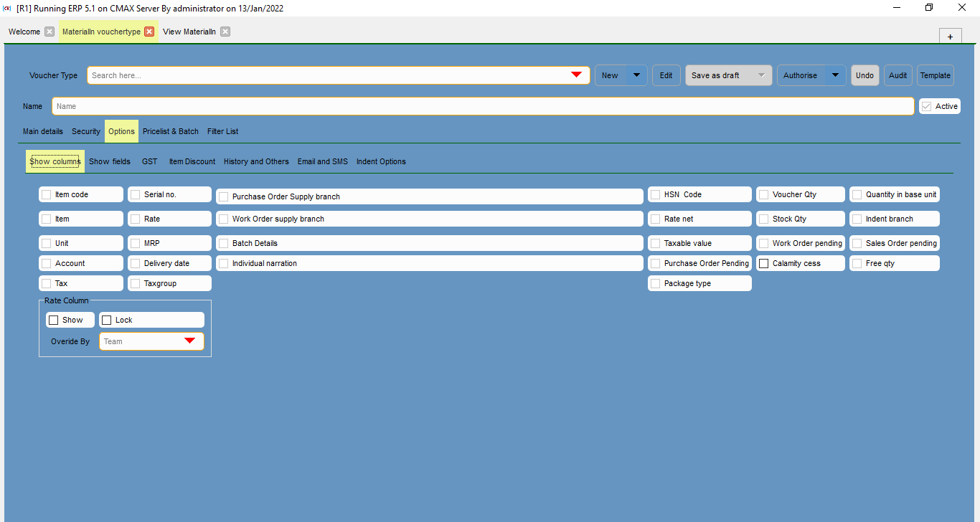Check the Work Order pending checkbox
The image size is (980, 522).
[764, 243]
